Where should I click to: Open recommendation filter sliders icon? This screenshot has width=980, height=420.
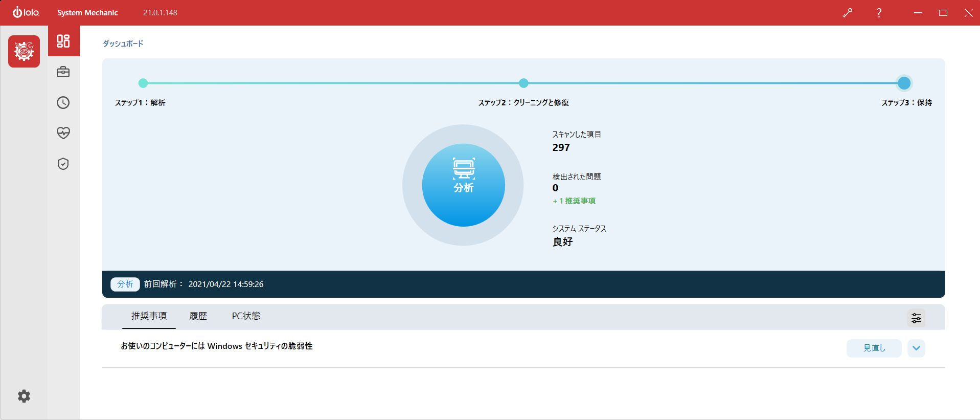pyautogui.click(x=916, y=318)
